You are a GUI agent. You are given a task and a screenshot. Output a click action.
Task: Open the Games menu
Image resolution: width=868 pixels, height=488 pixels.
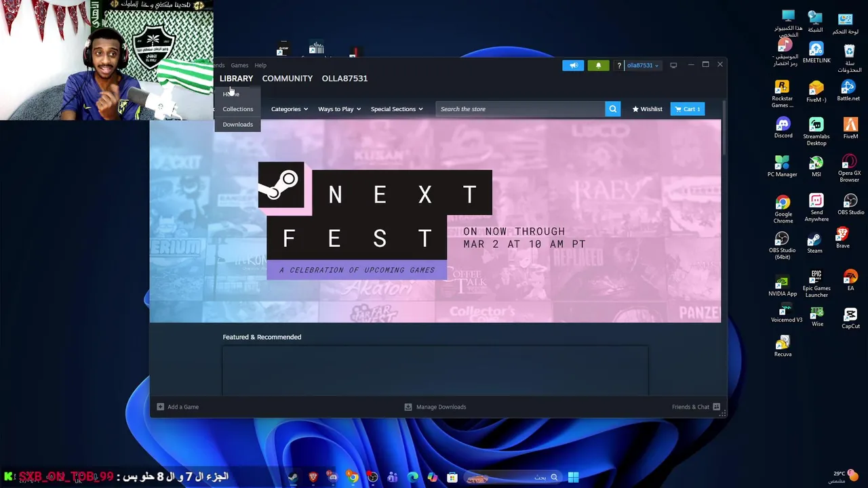point(239,65)
